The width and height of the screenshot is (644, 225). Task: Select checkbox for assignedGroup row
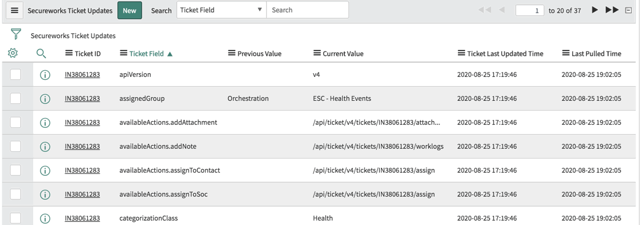pyautogui.click(x=15, y=98)
